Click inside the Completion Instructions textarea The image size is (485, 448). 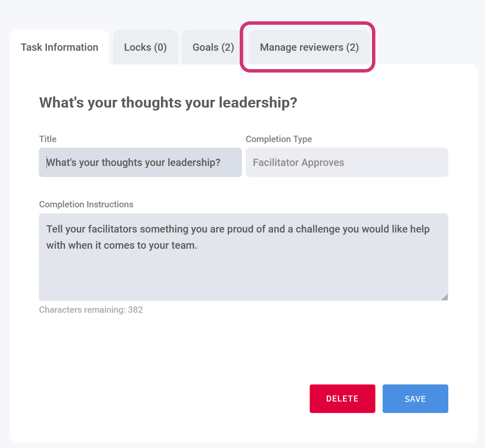pos(243,273)
